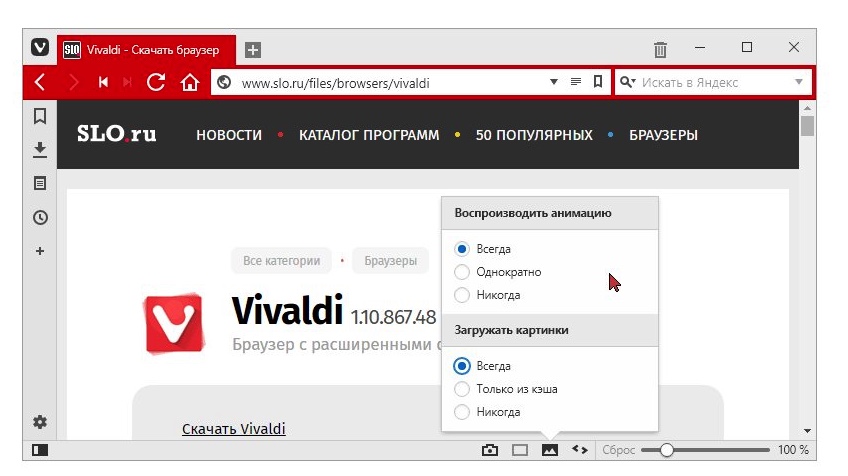Open the Downloads side panel
The image size is (848, 476).
coord(39,150)
